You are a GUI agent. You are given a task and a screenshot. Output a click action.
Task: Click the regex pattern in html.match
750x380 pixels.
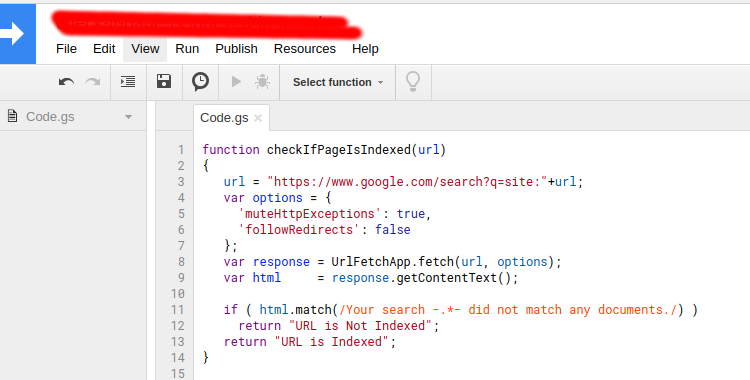pos(508,310)
